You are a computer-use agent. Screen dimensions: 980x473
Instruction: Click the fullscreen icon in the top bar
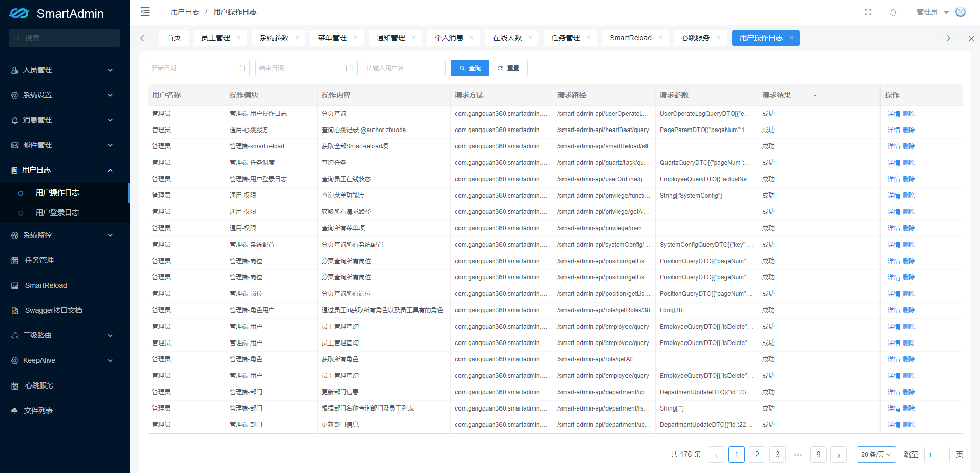coord(868,12)
